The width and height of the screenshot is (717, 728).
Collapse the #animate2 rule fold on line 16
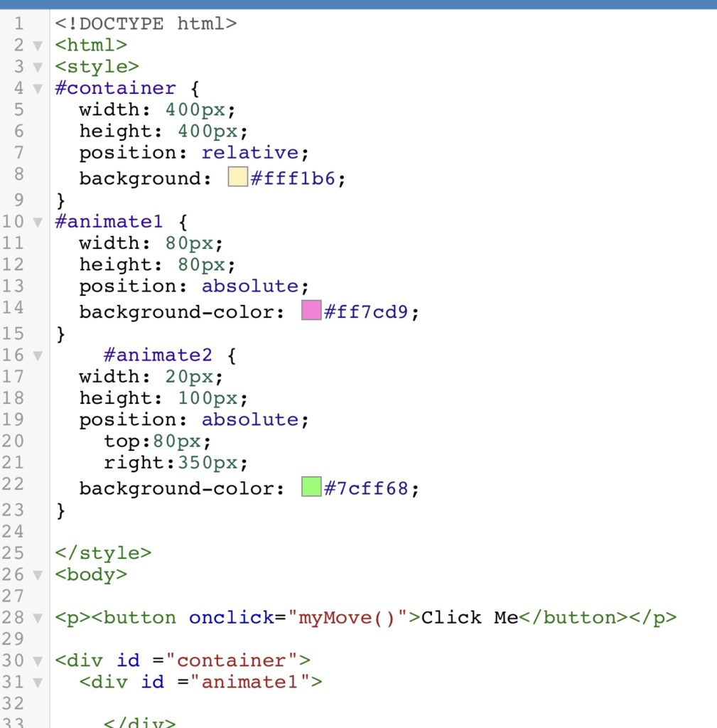(x=38, y=355)
